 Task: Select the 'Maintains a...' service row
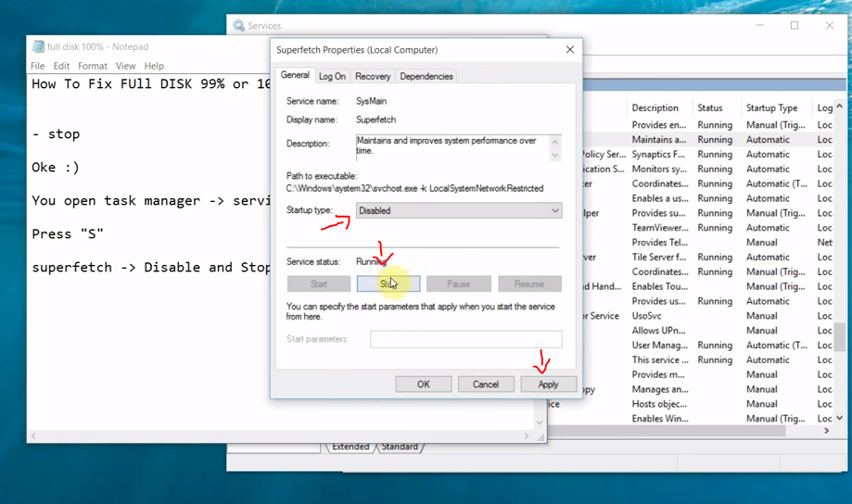709,140
